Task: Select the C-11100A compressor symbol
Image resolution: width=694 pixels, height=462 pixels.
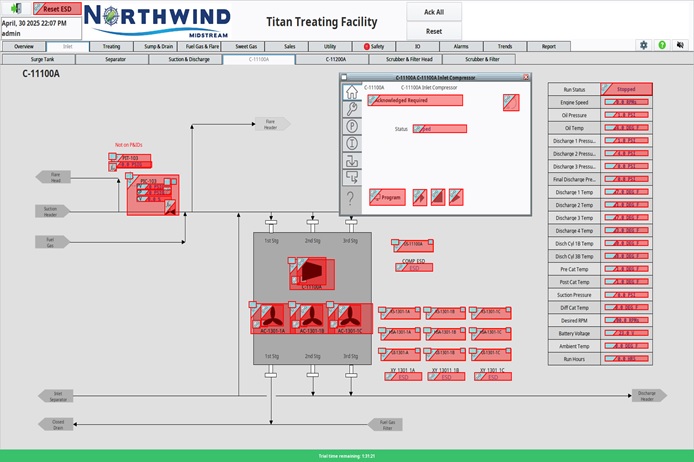Action: 313,271
